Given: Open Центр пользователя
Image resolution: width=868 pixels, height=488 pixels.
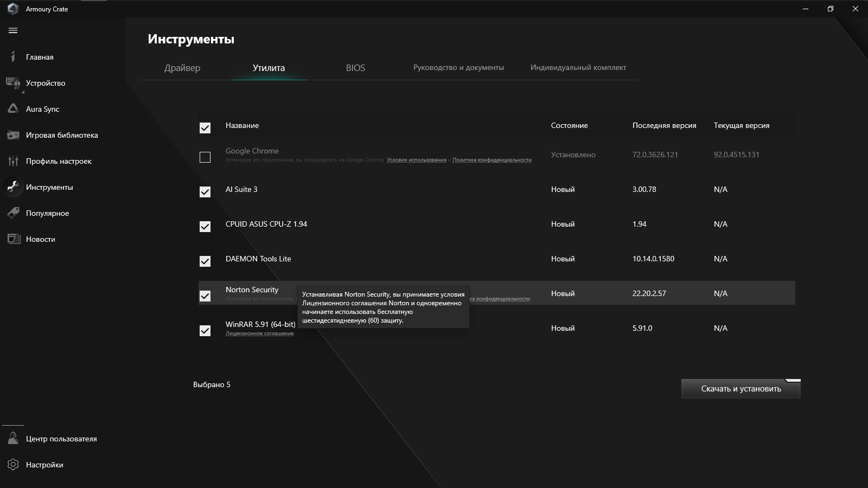Looking at the screenshot, I should coord(61,439).
